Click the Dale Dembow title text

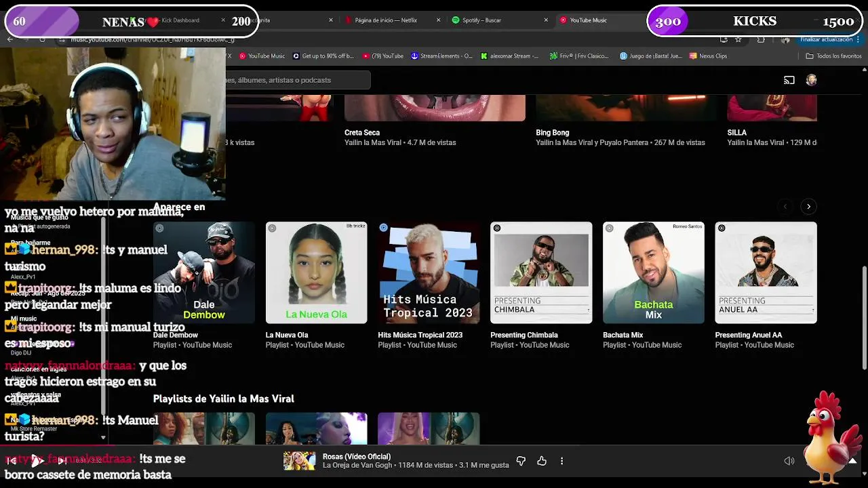tap(176, 335)
